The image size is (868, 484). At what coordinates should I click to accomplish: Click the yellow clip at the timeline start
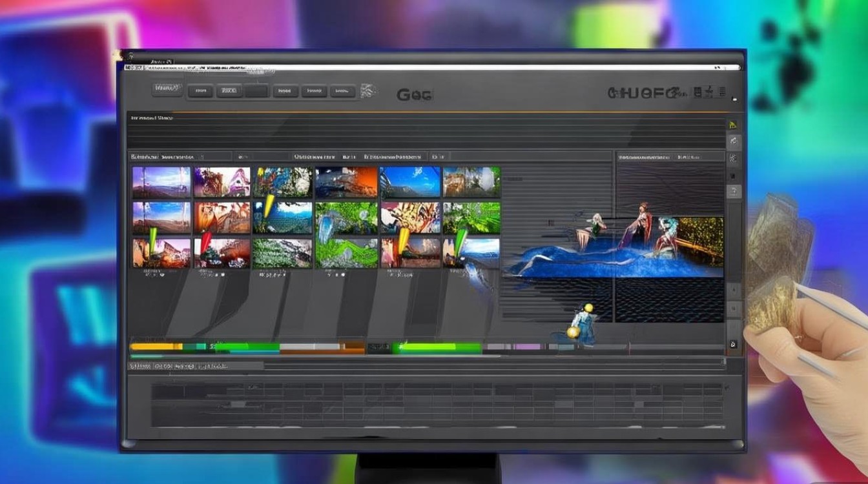tap(156, 347)
